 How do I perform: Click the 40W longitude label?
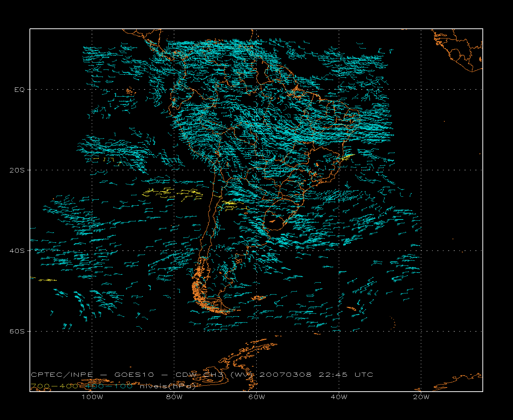click(x=339, y=397)
